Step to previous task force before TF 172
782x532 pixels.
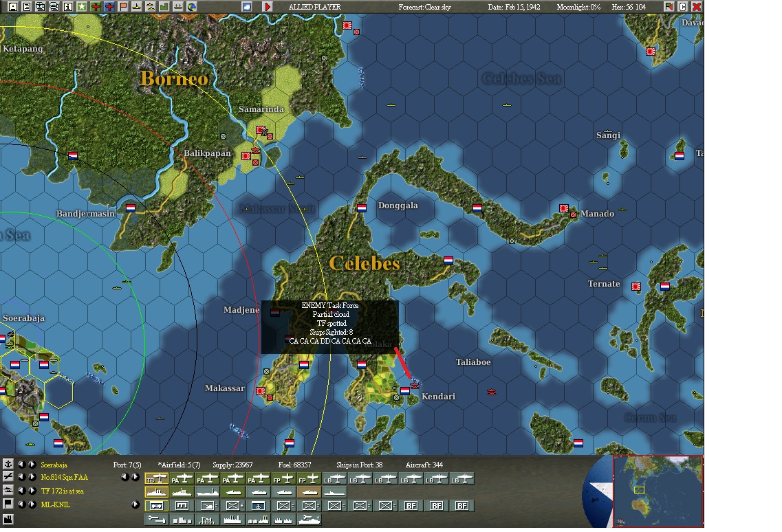21,491
